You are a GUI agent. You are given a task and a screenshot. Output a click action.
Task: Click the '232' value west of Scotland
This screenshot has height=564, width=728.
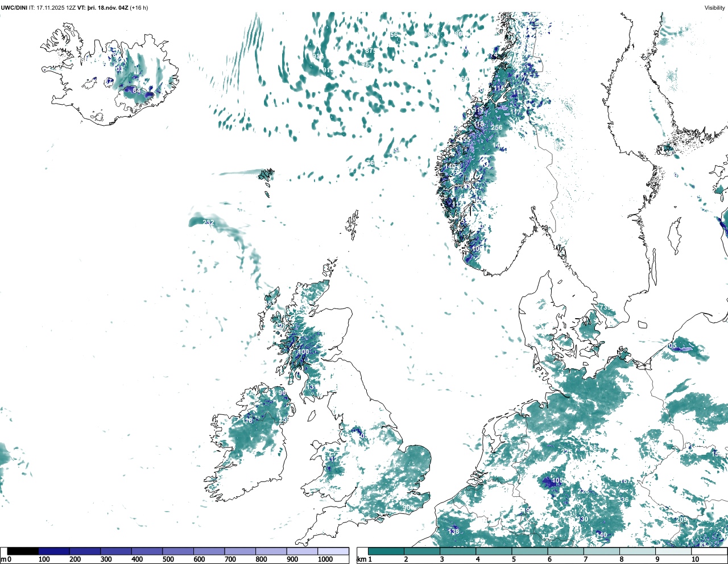(208, 222)
